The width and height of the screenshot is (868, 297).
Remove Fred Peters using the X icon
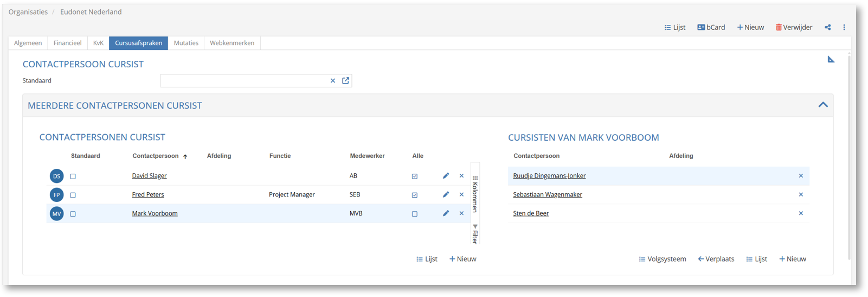click(461, 194)
